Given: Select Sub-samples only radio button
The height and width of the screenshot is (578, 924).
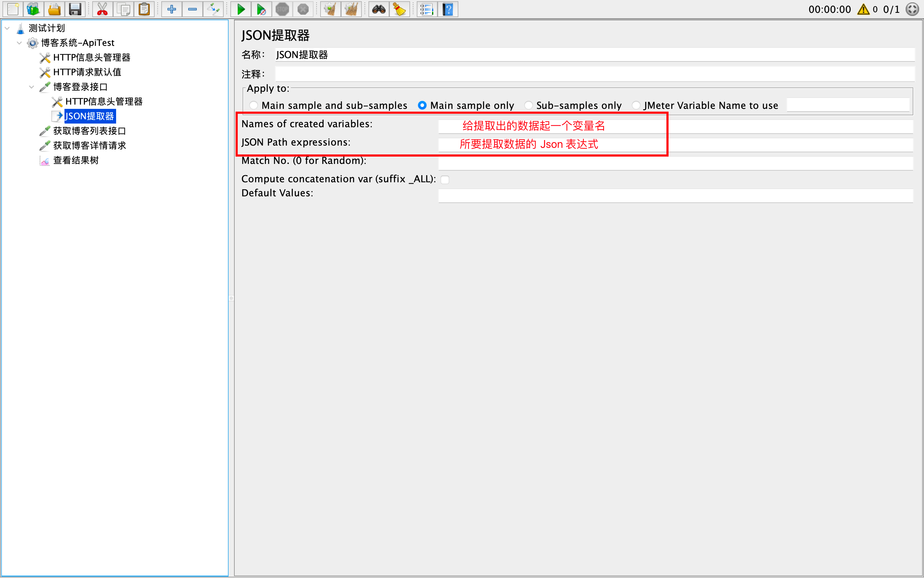Looking at the screenshot, I should point(528,105).
